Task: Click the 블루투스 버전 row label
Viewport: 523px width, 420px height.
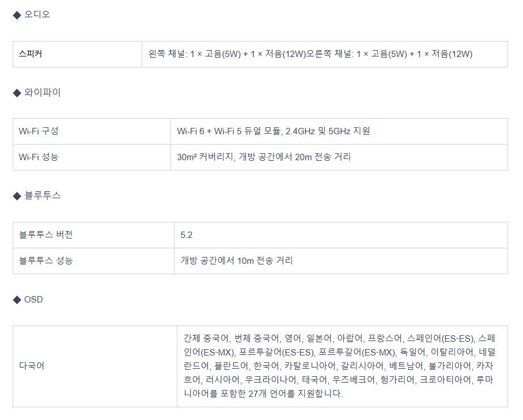Action: (46, 235)
